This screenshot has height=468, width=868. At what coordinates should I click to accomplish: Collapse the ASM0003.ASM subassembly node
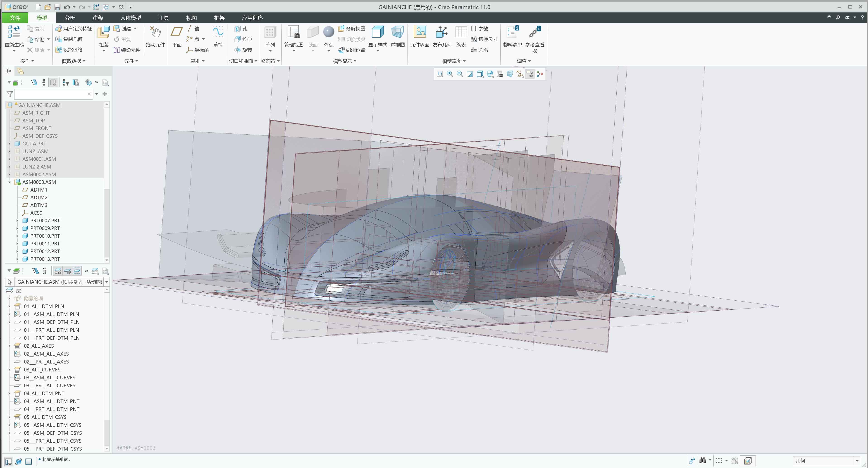[x=9, y=182]
